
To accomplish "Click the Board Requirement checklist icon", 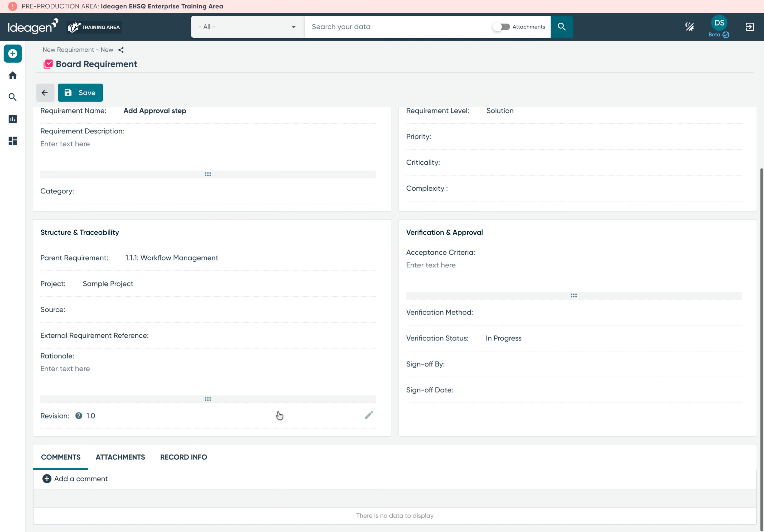I will (48, 64).
